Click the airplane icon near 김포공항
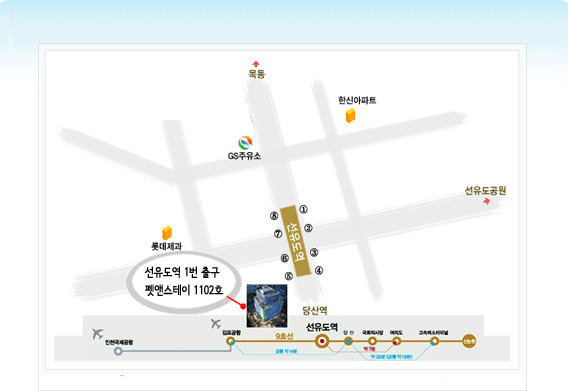 [x=216, y=323]
